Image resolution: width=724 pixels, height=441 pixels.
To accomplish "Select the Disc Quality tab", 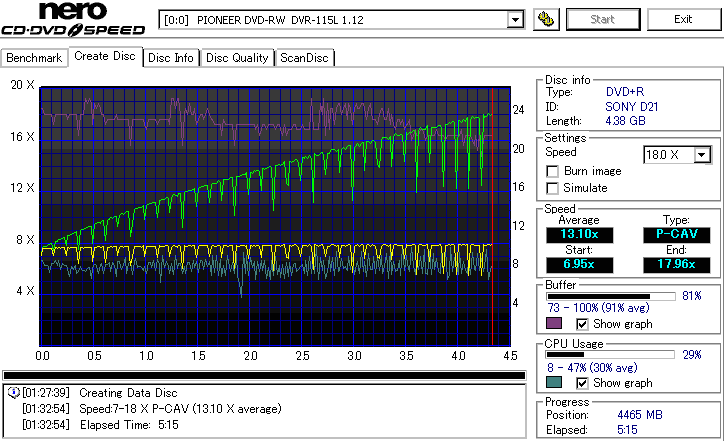I will click(x=237, y=58).
